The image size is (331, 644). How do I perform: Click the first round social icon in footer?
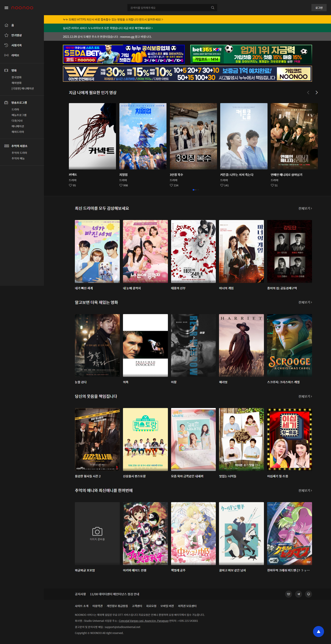(288, 594)
